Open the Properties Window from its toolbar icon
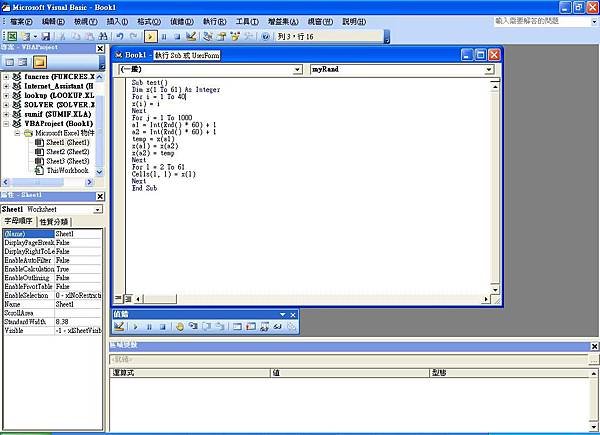600x435 pixels. [x=222, y=36]
